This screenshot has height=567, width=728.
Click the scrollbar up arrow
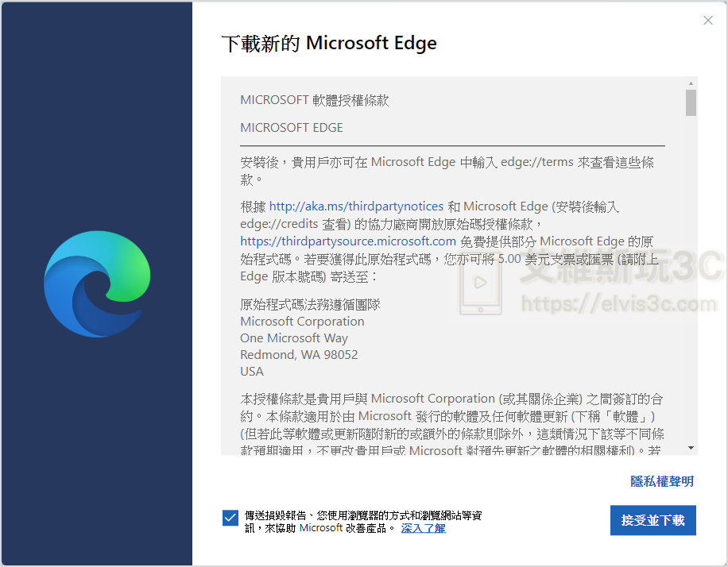tap(691, 83)
